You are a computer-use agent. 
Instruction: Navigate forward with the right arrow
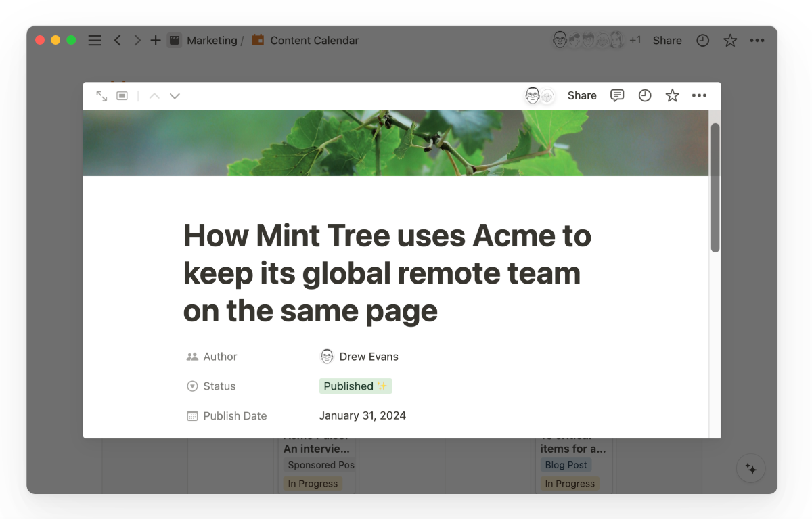137,41
